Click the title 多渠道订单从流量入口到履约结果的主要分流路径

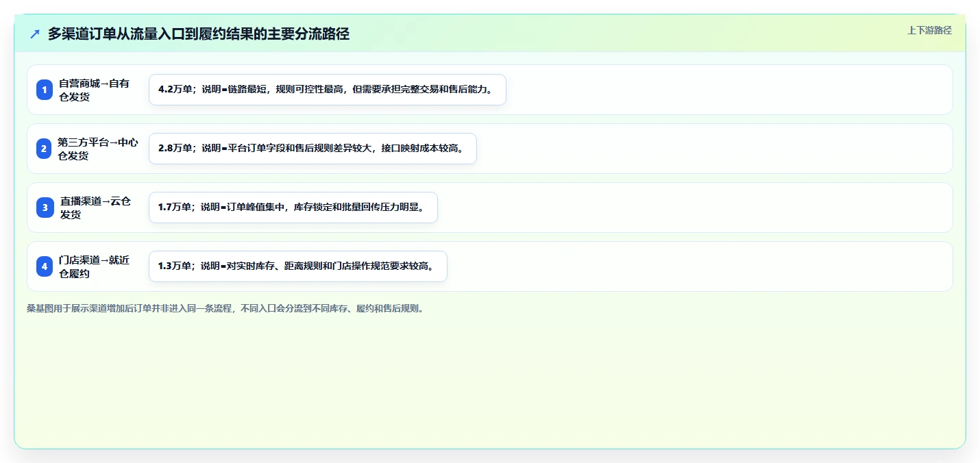pos(199,34)
